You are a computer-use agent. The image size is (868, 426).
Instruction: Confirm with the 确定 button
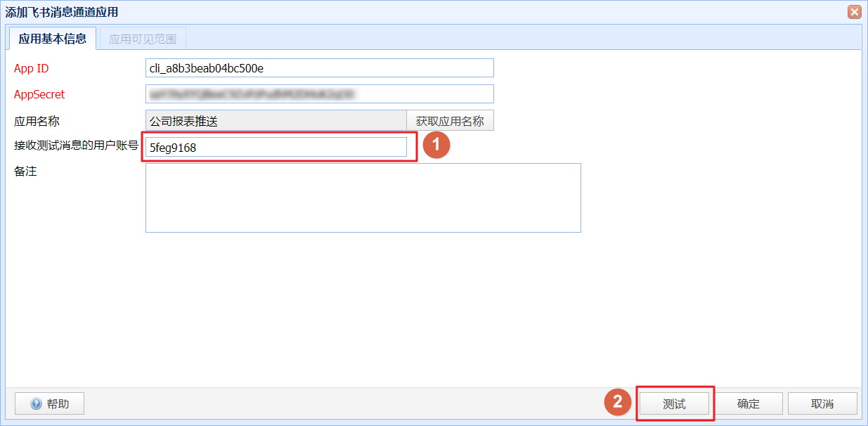pos(749,404)
